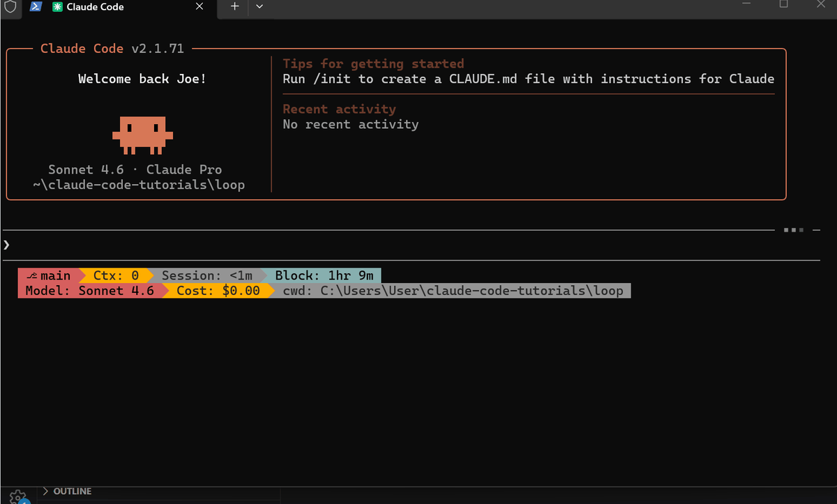The image size is (837, 504).
Task: Click the Cost: $0.00 segment
Action: [x=218, y=291]
